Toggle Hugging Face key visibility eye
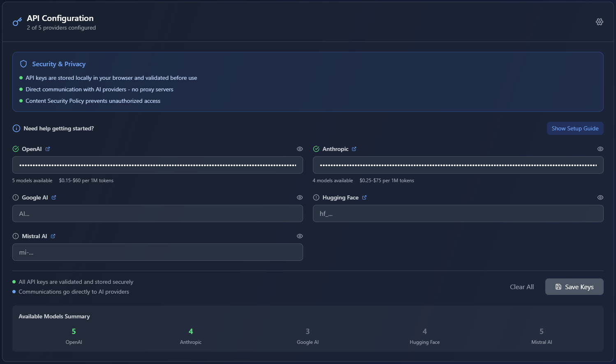616x364 pixels. click(600, 197)
